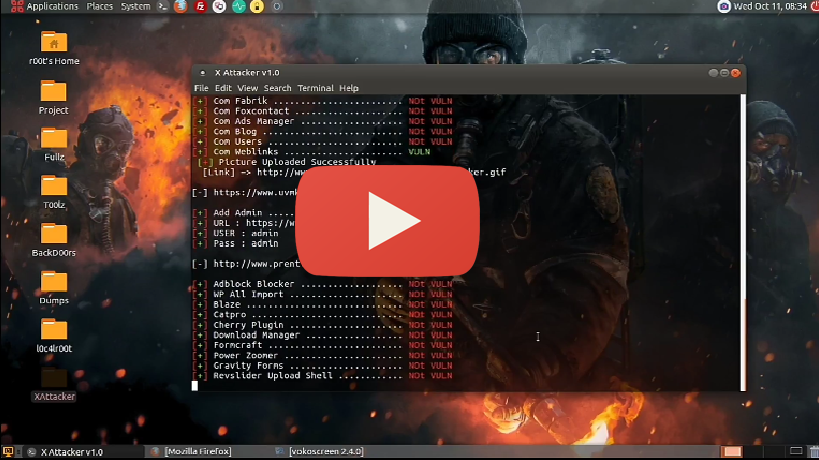Select the BackD00rs desktop folder
Image resolution: width=819 pixels, height=460 pixels.
(54, 240)
